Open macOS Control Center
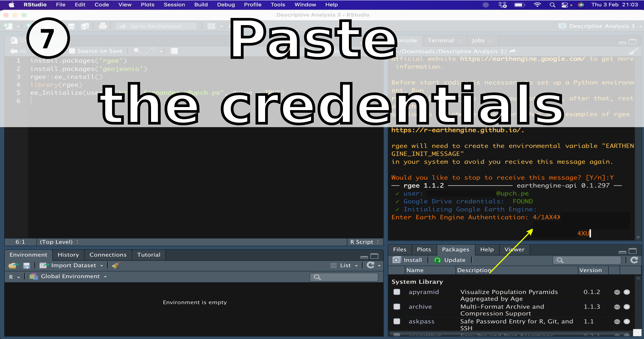644x339 pixels. (x=565, y=5)
